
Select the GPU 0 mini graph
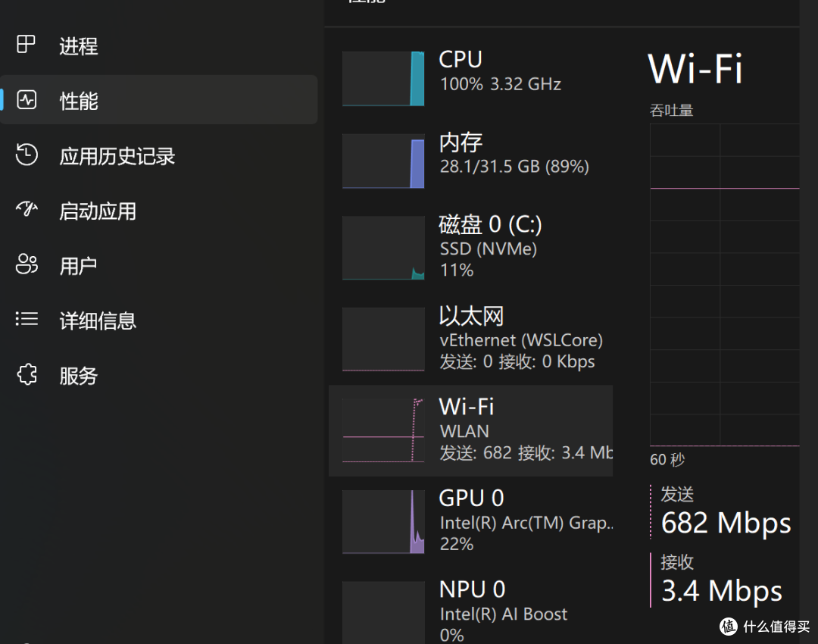pos(383,522)
